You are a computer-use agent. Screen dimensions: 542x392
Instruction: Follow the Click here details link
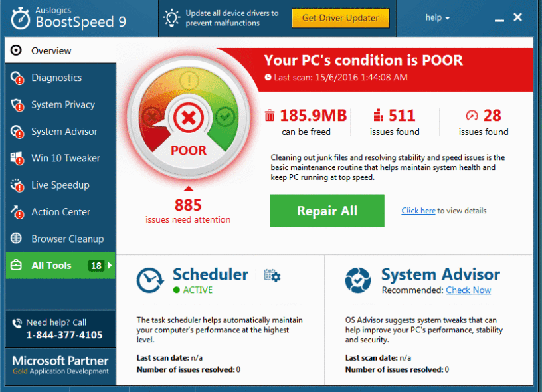coord(418,211)
